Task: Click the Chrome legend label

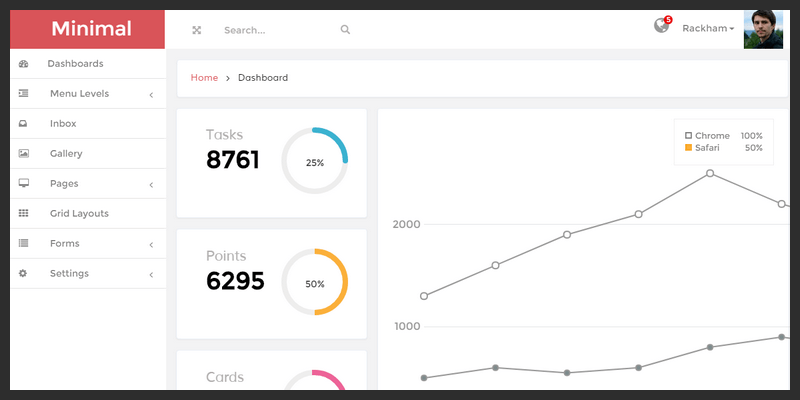Action: 712,136
